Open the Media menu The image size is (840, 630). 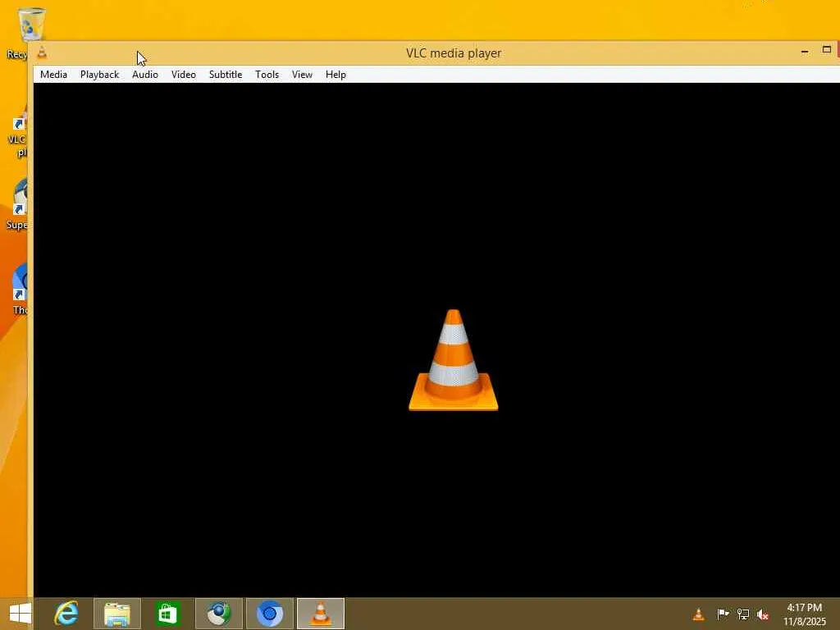point(53,75)
